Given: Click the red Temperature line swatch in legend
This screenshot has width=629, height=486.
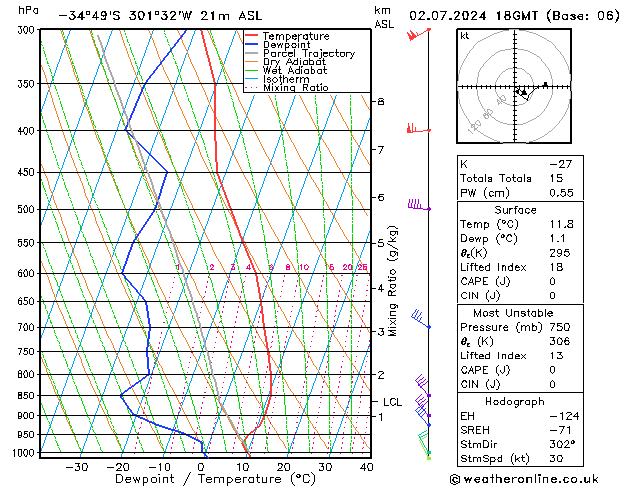Looking at the screenshot, I should point(253,36).
